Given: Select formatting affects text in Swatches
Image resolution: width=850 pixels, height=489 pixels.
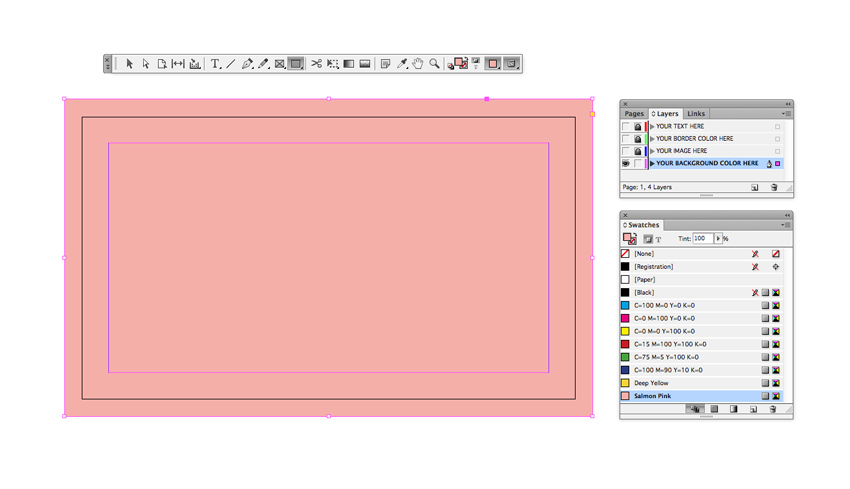Looking at the screenshot, I should 658,239.
